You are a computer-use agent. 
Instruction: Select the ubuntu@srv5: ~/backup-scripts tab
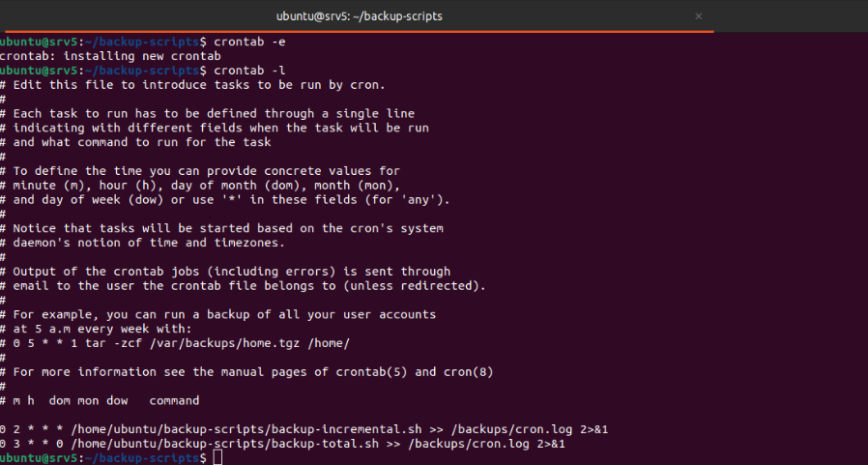tap(359, 16)
